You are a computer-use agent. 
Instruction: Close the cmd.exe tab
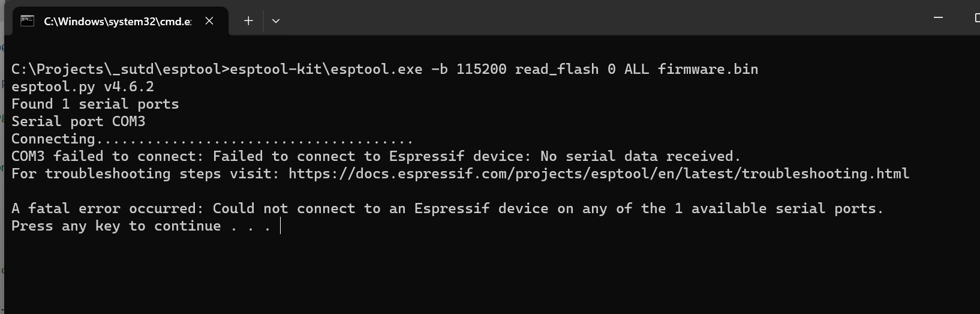coord(209,21)
